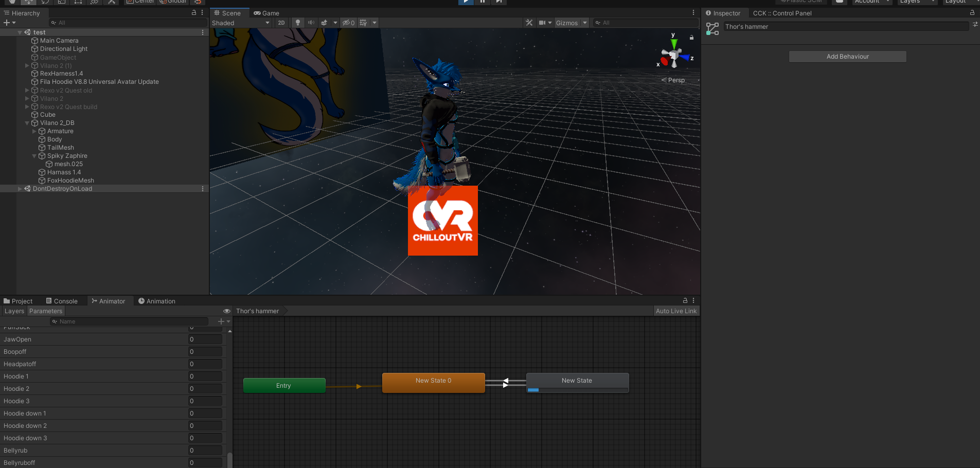Edit JawOpen parameter value

click(205, 339)
